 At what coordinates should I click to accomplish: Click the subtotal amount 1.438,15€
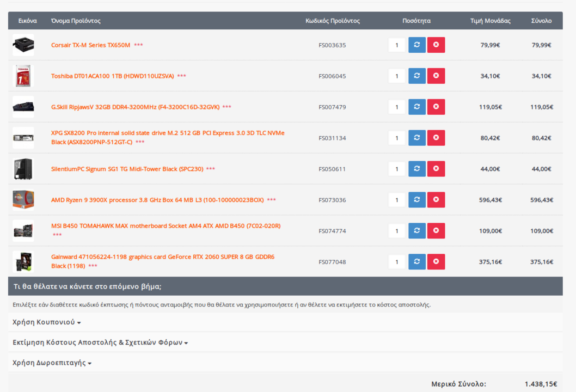541,384
